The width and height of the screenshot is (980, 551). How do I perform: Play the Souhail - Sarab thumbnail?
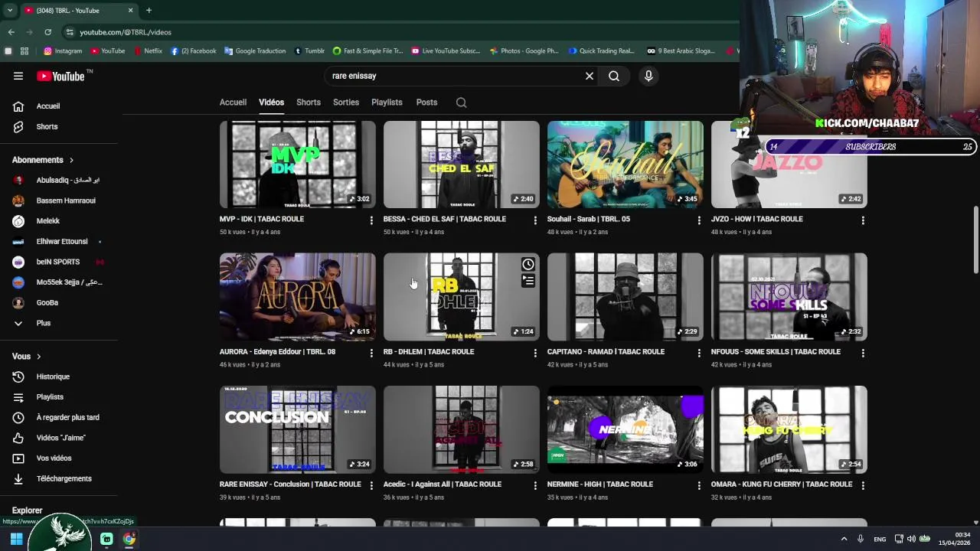[x=626, y=165]
